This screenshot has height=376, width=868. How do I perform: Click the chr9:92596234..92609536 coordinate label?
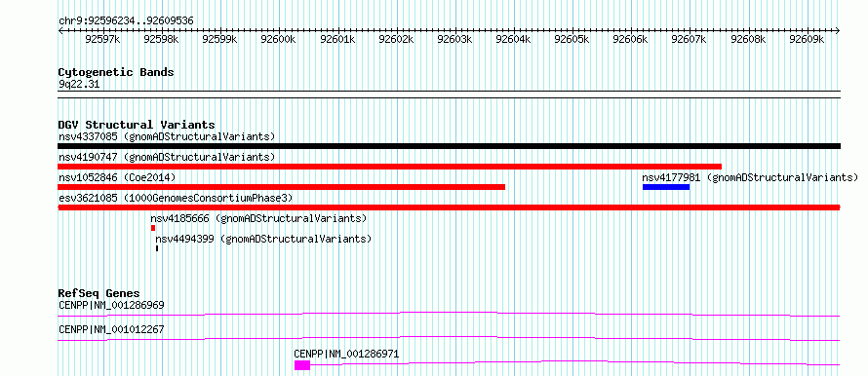(x=126, y=21)
